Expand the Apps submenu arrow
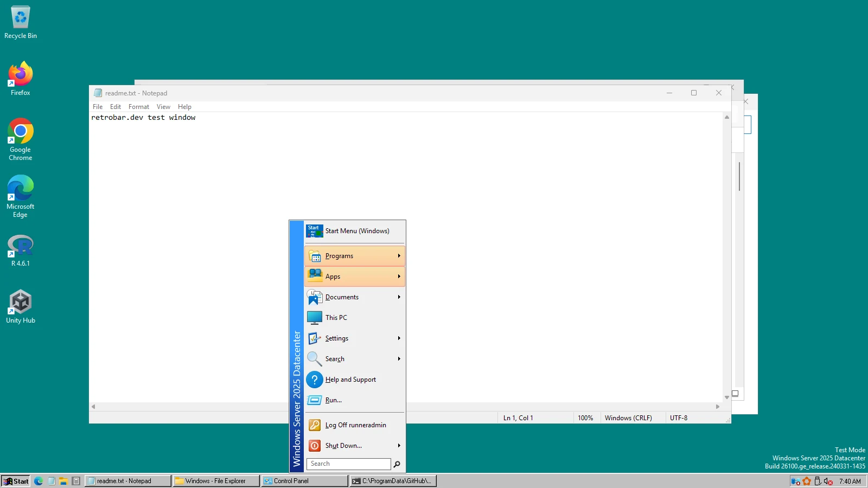 click(x=399, y=277)
